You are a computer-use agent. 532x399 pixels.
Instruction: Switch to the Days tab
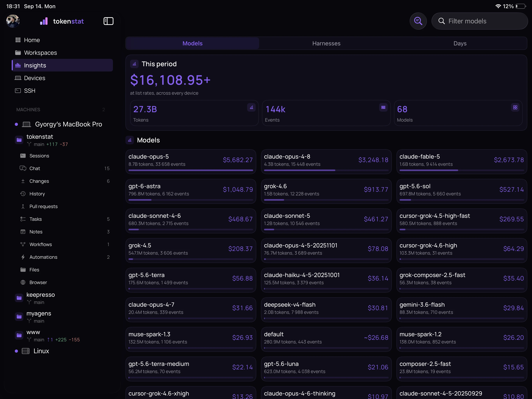click(460, 43)
